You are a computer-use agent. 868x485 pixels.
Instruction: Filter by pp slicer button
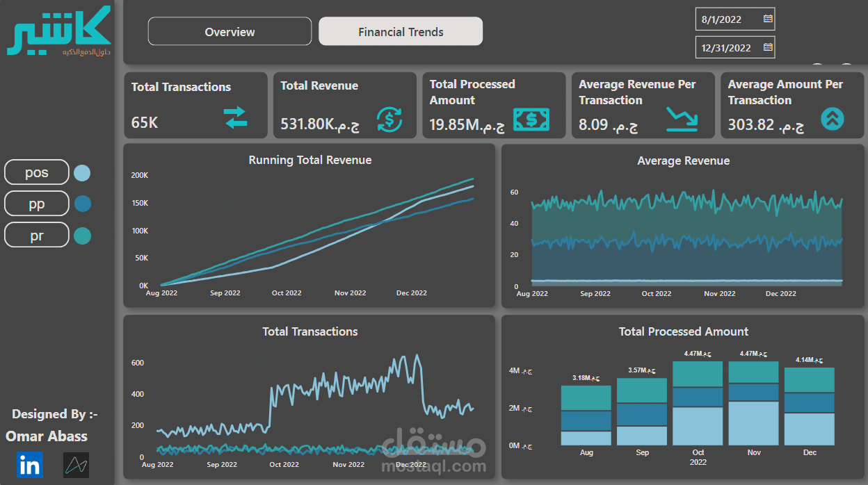(37, 204)
